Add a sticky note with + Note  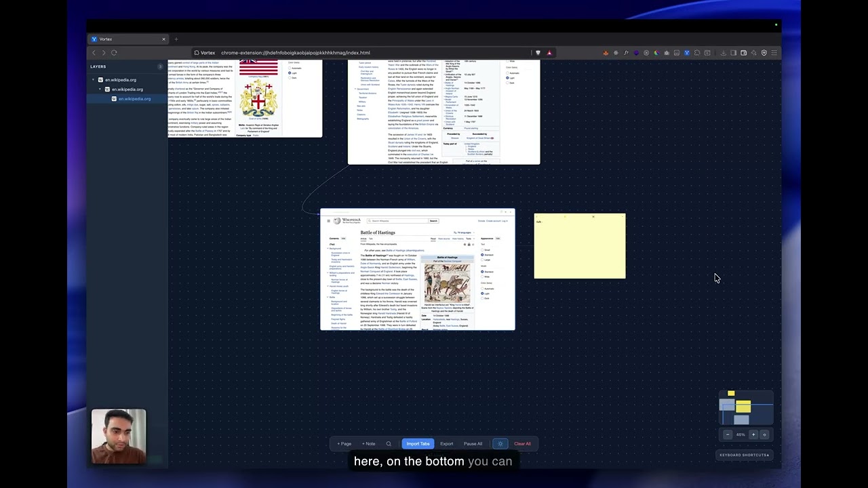[x=368, y=444]
